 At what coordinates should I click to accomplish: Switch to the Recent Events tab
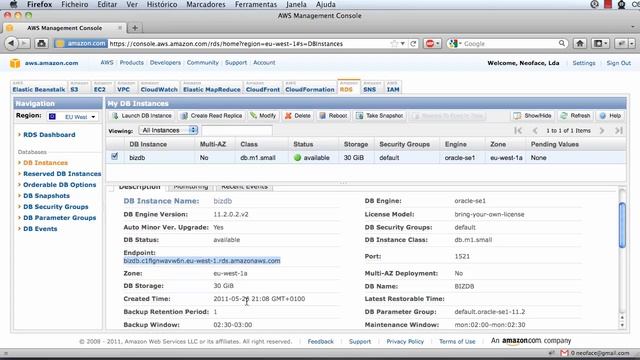pos(244,187)
